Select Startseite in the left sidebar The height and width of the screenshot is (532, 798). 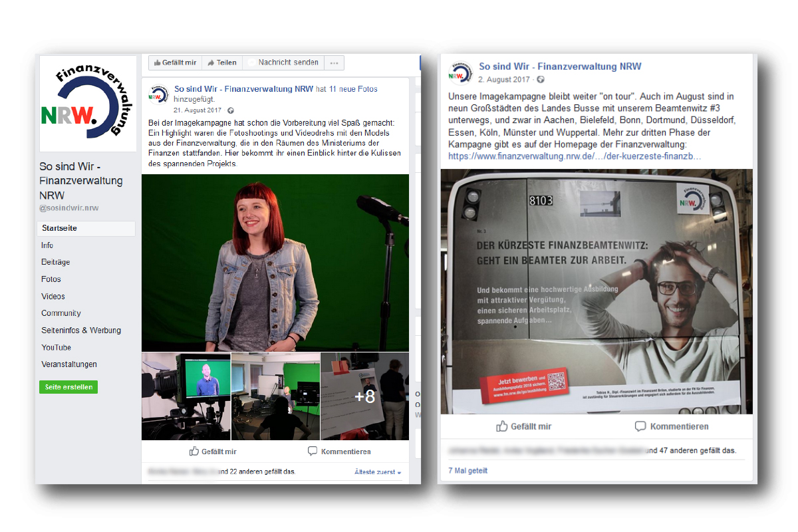(x=86, y=228)
